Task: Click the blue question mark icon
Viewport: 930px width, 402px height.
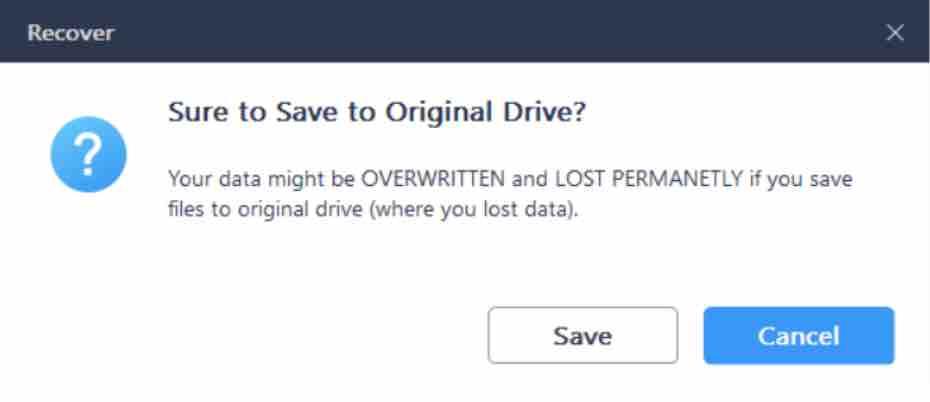Action: pyautogui.click(x=88, y=154)
